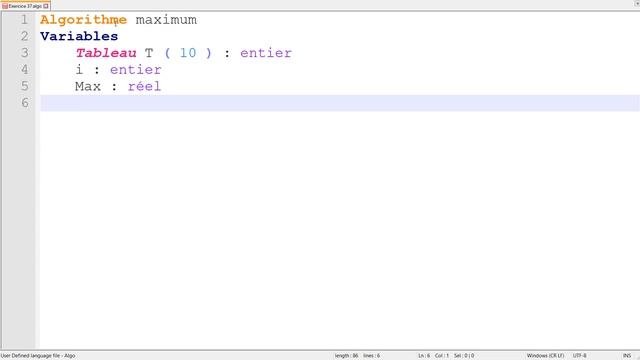Click line number 5 in the margin
640x360 pixels.
24,87
